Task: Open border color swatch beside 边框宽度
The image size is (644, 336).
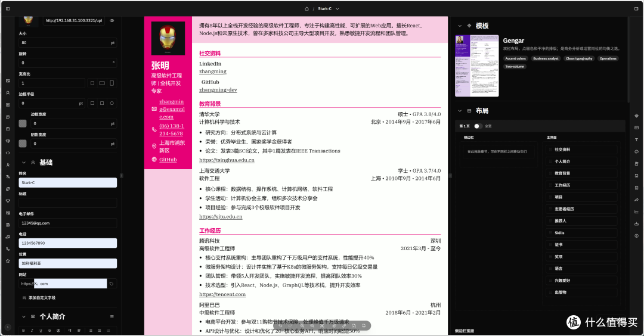Action: coord(23,123)
